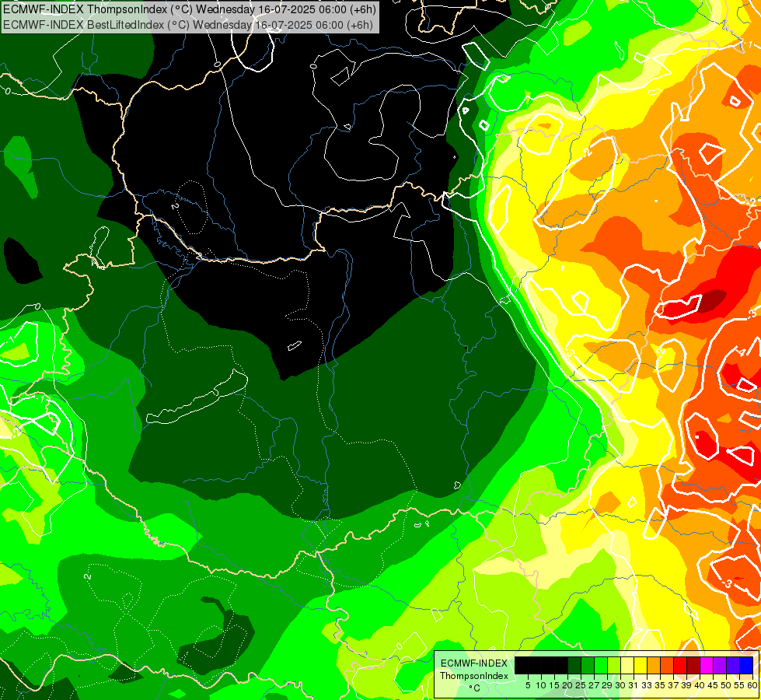The height and width of the screenshot is (700, 761).
Task: Click the legend tick value 35
Action: coord(660,685)
